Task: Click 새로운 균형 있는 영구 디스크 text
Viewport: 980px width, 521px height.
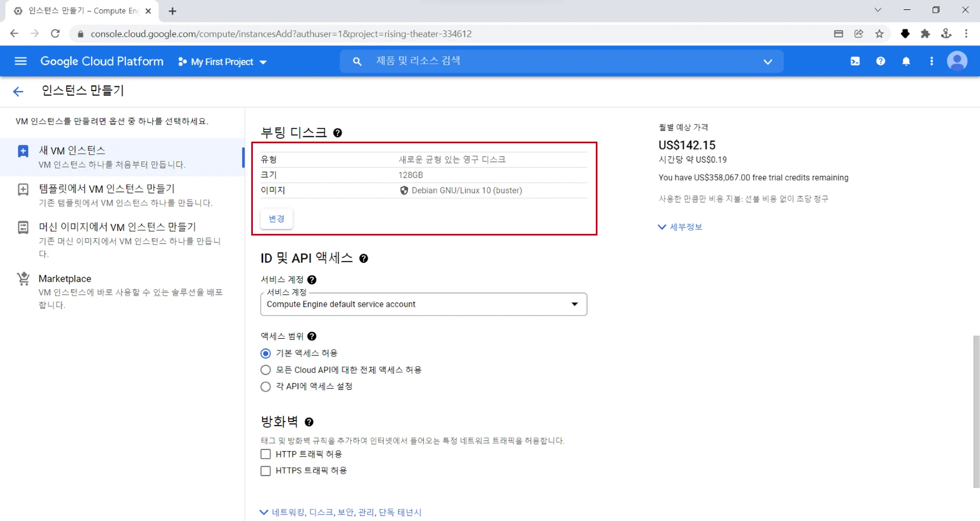Action: tap(452, 160)
